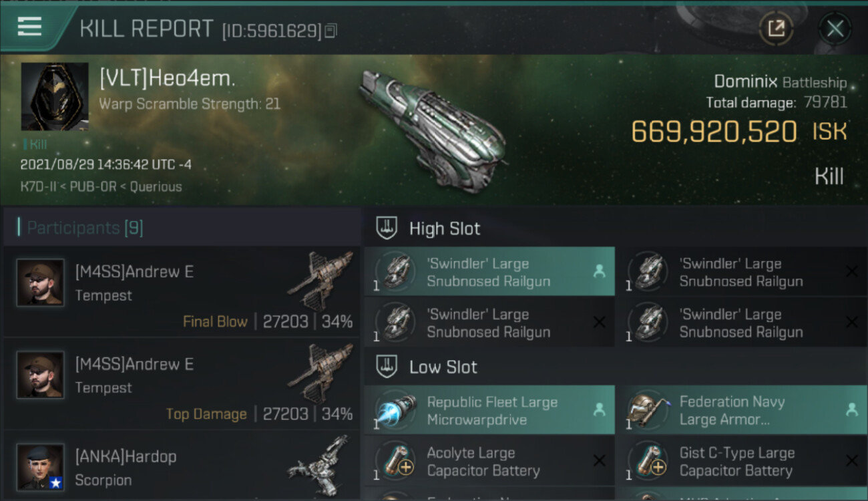868x501 pixels.
Task: Close the kill report window
Action: click(x=835, y=28)
